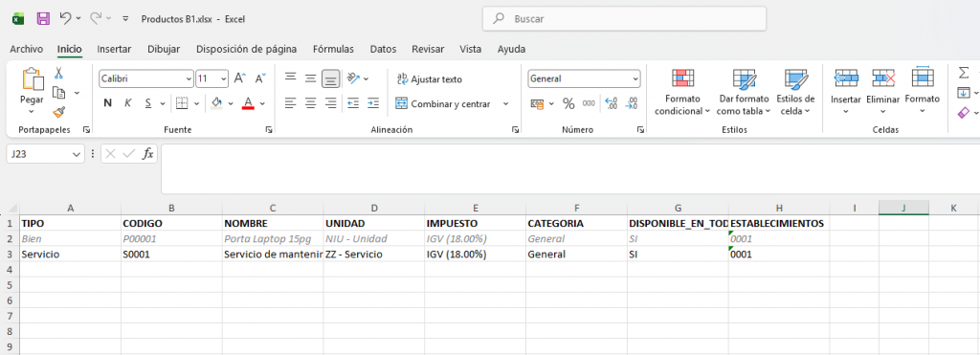Open the General number format dropdown

(635, 78)
